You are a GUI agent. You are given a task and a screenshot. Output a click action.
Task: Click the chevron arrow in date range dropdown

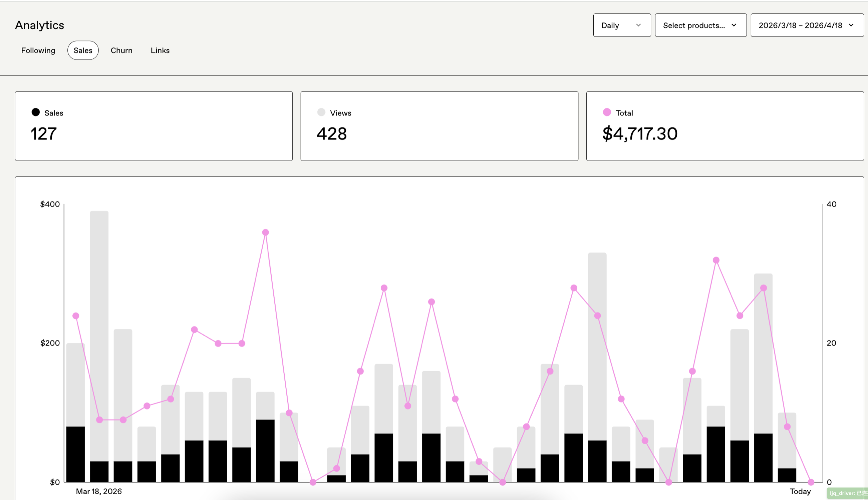click(851, 25)
